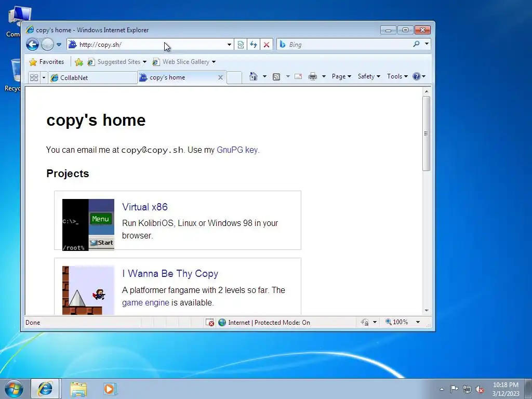Toggle Compatibility View icon
Screen dimensions: 532x399
241,45
